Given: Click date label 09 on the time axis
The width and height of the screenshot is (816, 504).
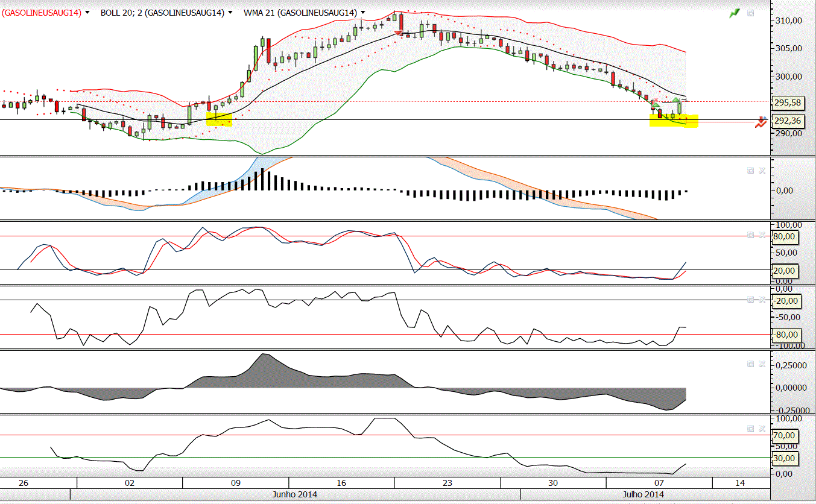Looking at the screenshot, I should [236, 483].
